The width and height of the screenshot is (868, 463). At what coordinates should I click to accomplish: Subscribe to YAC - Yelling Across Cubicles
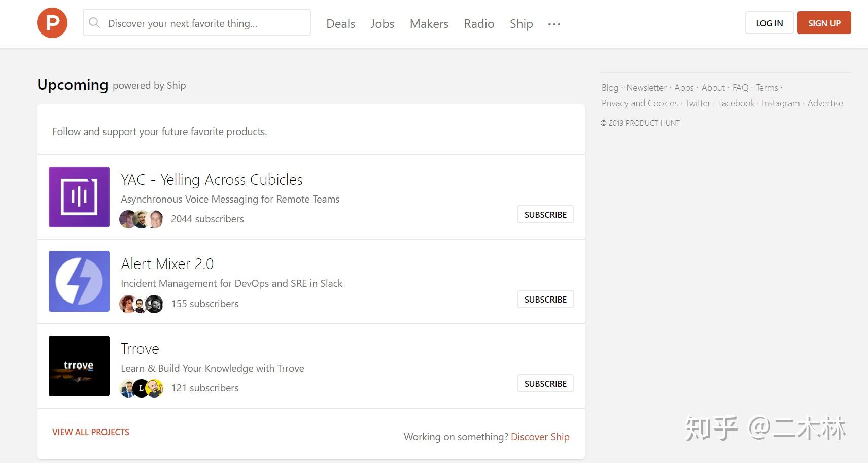(545, 215)
